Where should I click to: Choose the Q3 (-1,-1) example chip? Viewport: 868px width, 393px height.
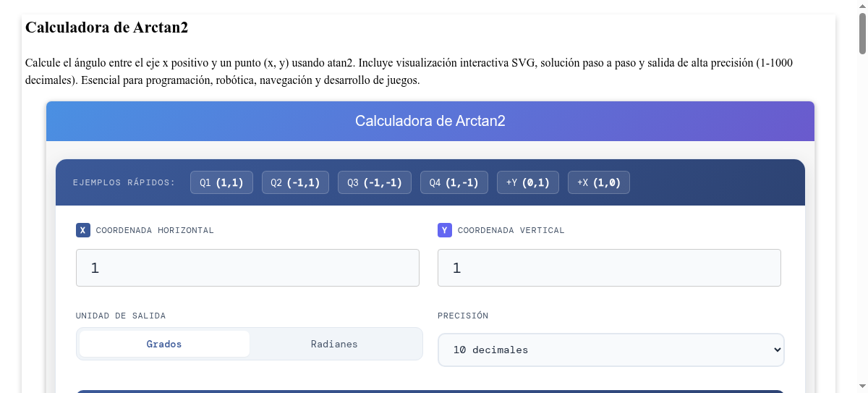tap(375, 182)
